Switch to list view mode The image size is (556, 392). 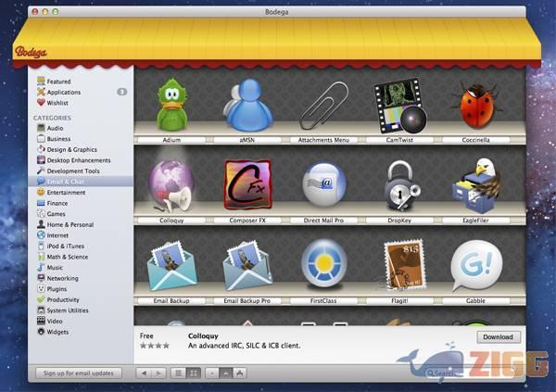coord(178,373)
